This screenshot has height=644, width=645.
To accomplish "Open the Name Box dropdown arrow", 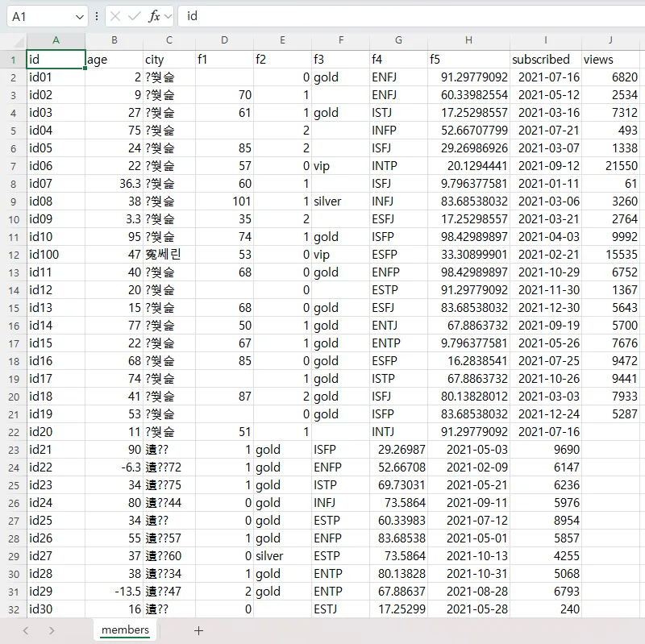I will tap(79, 16).
